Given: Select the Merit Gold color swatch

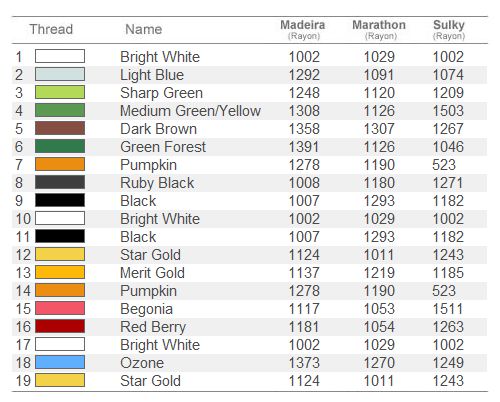Looking at the screenshot, I should point(60,272).
